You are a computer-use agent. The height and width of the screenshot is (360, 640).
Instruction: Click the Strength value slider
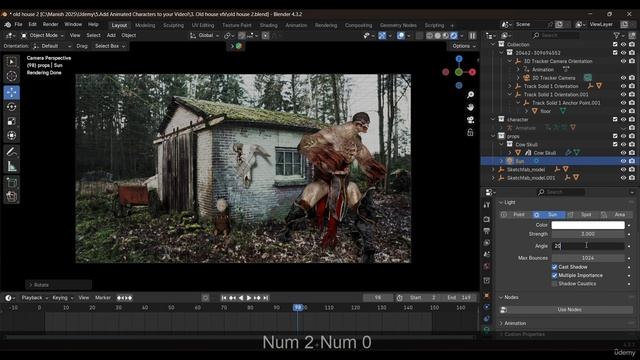pos(588,234)
